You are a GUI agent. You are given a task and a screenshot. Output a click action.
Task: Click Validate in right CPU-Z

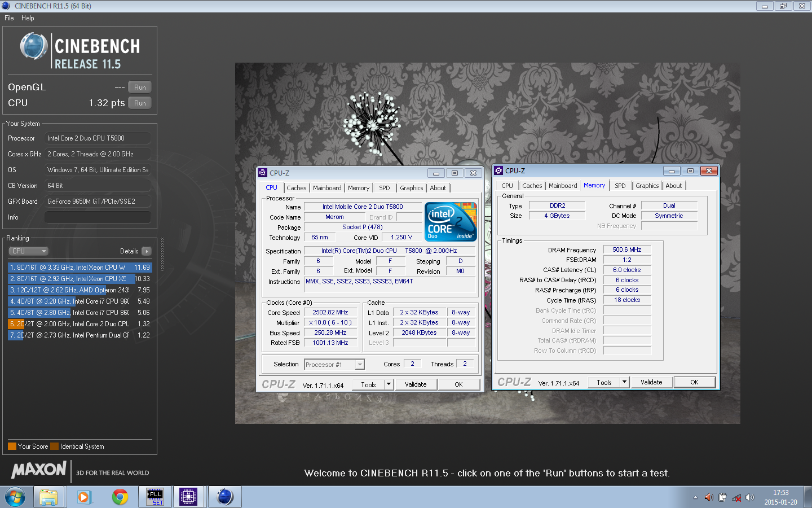651,382
